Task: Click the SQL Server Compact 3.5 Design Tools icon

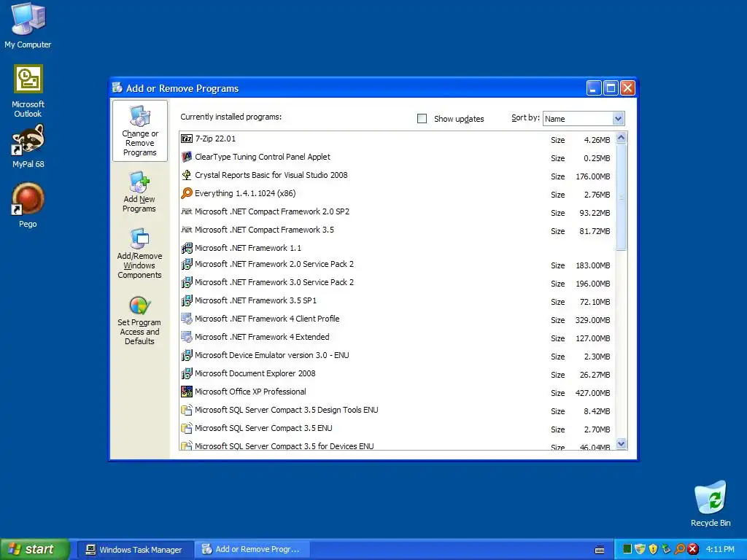Action: 187,410
